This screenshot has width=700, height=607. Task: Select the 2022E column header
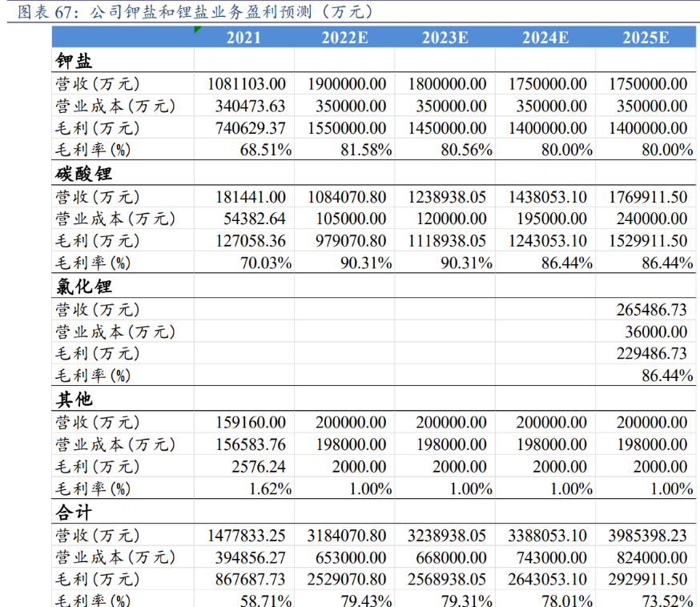(x=344, y=38)
